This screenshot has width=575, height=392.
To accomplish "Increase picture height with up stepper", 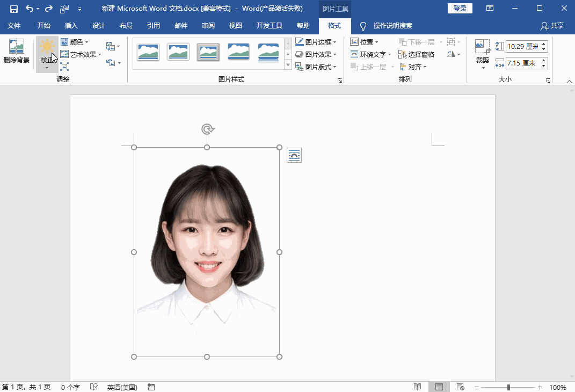I will [x=544, y=44].
